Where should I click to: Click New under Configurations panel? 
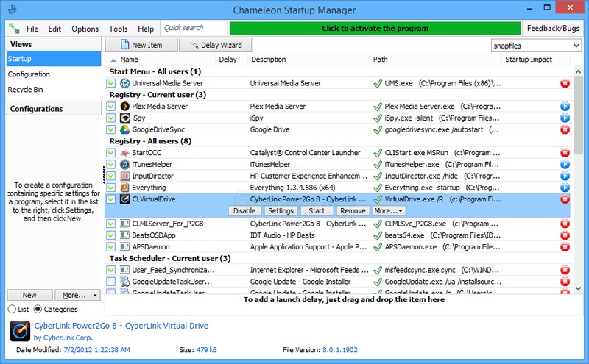click(x=29, y=296)
